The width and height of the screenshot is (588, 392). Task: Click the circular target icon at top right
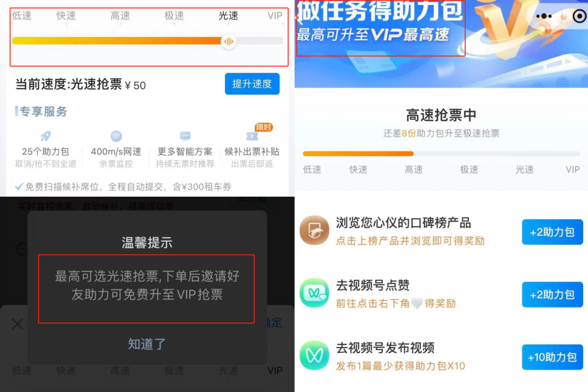click(x=579, y=16)
